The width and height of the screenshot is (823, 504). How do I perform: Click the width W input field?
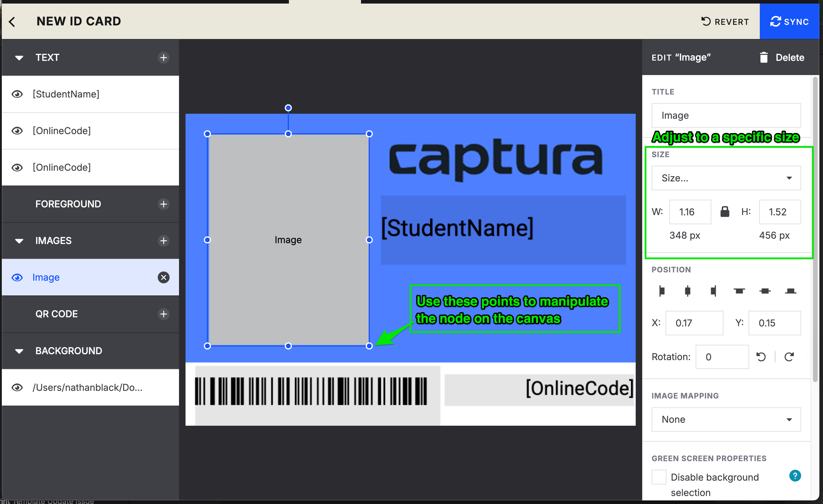(x=690, y=212)
